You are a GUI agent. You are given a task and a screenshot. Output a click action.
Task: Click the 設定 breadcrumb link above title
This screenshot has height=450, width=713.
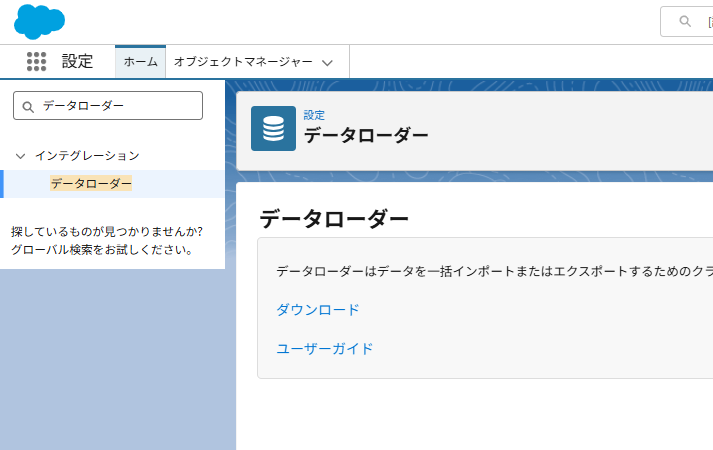pos(314,115)
